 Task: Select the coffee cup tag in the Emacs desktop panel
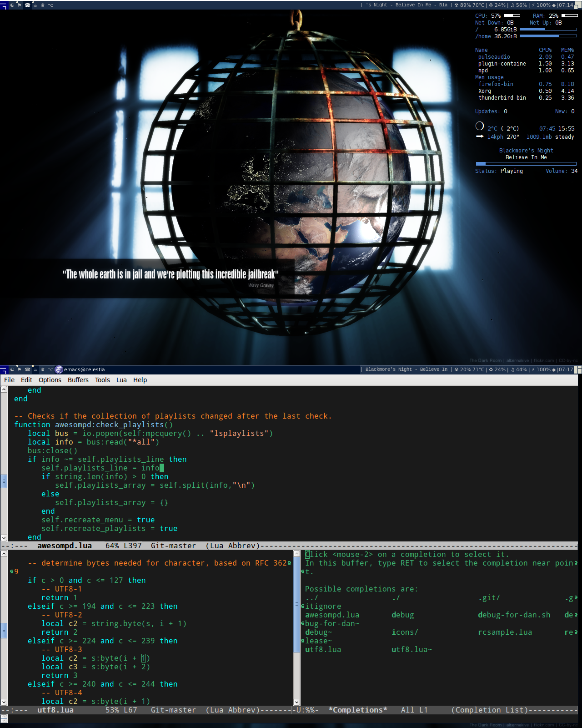(x=35, y=369)
